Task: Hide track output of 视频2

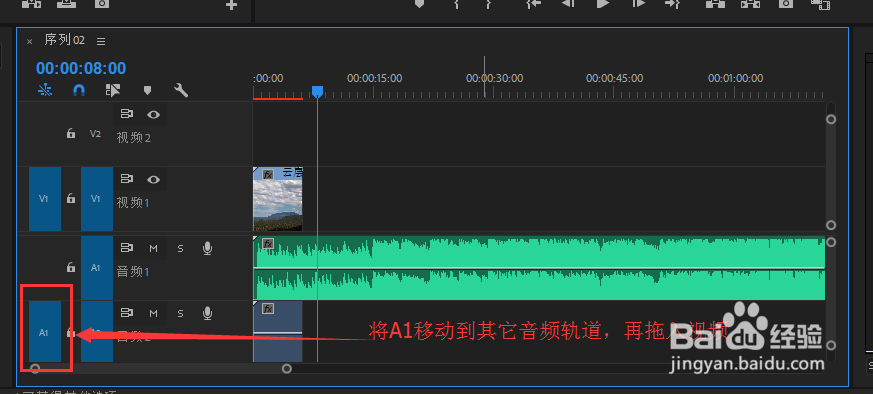Action: (154, 115)
